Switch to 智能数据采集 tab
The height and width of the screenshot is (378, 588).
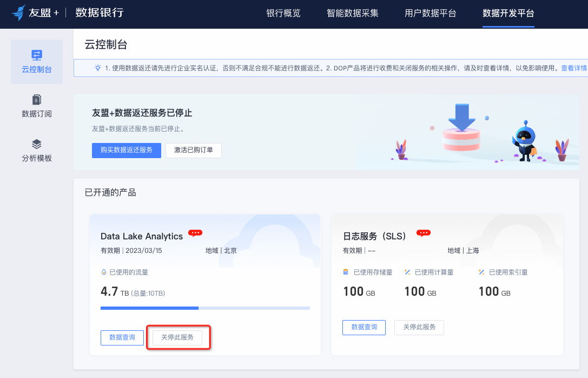click(x=353, y=13)
